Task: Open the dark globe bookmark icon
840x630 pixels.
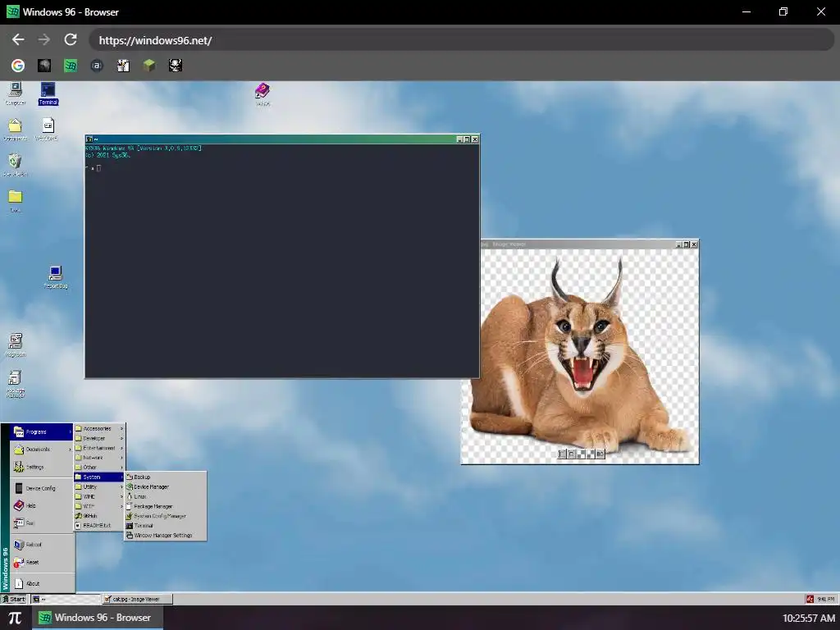Action: [x=44, y=66]
